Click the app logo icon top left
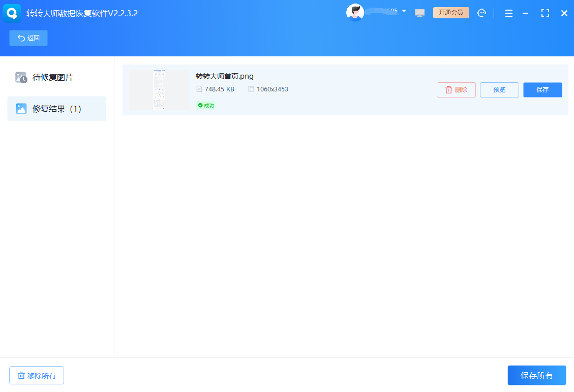 pos(11,13)
